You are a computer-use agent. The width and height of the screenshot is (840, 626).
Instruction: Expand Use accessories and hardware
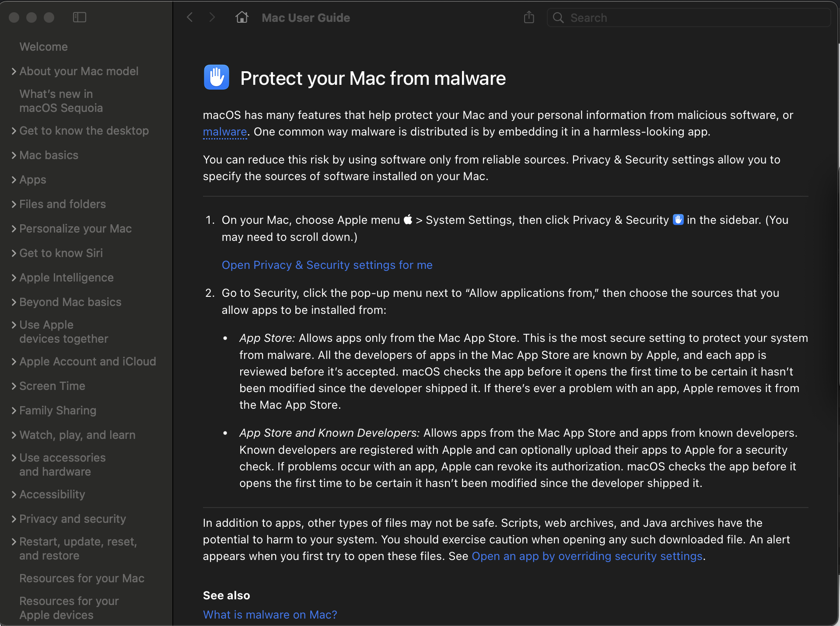coord(14,458)
